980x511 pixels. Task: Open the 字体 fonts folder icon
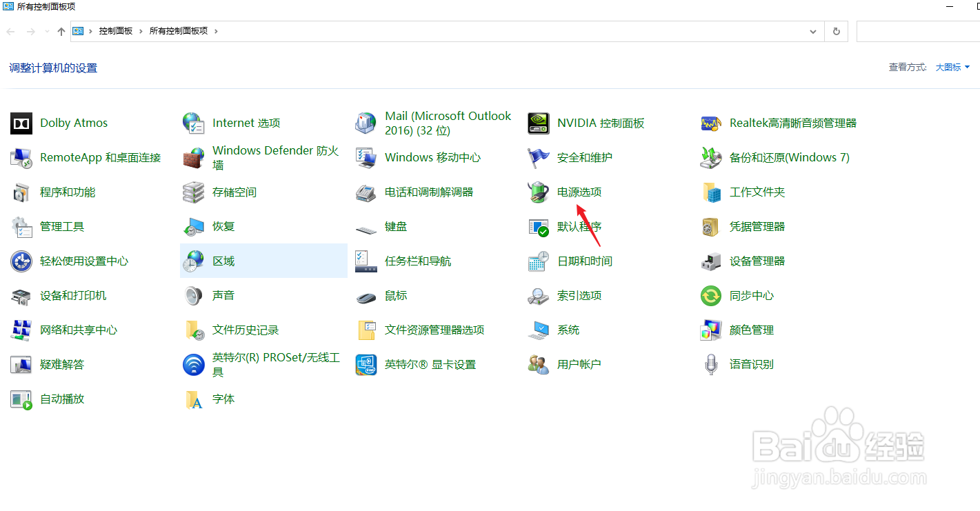(x=194, y=399)
